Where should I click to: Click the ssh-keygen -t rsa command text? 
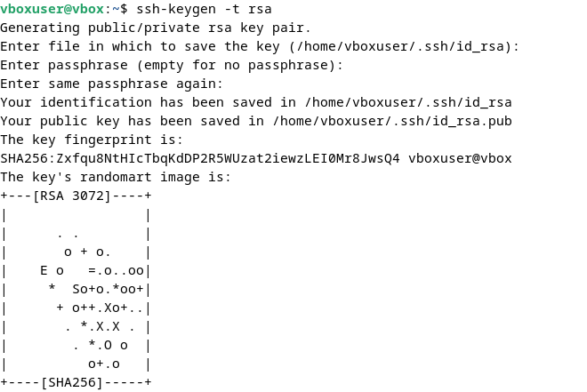[x=204, y=10]
